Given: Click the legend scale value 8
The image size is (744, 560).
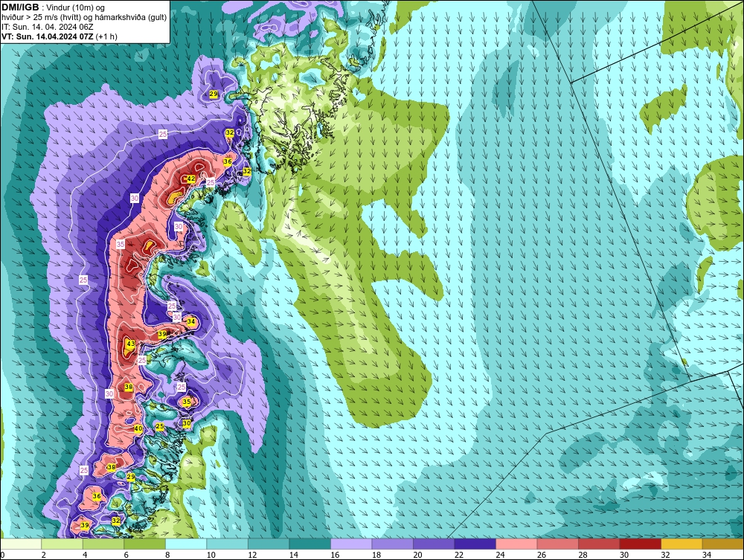Looking at the screenshot, I should point(168,555).
